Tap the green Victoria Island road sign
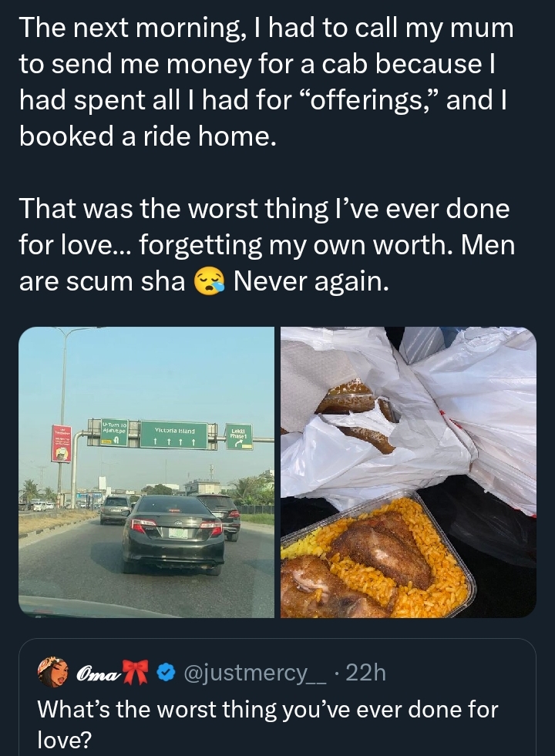555x756 pixels. 174,435
